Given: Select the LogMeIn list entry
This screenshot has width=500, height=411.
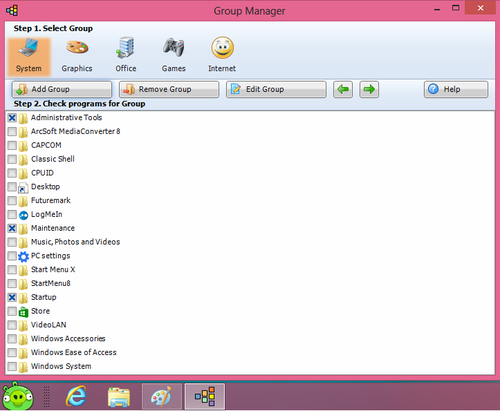Looking at the screenshot, I should point(47,214).
